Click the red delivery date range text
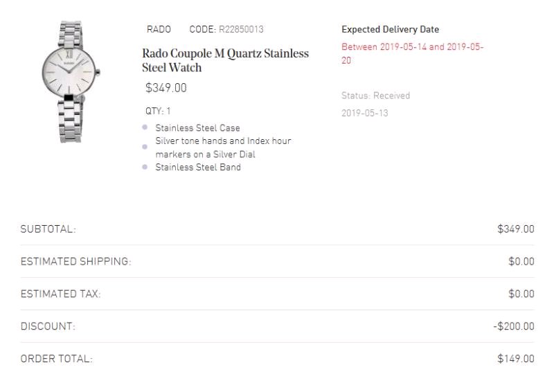The width and height of the screenshot is (554, 392). pos(412,53)
